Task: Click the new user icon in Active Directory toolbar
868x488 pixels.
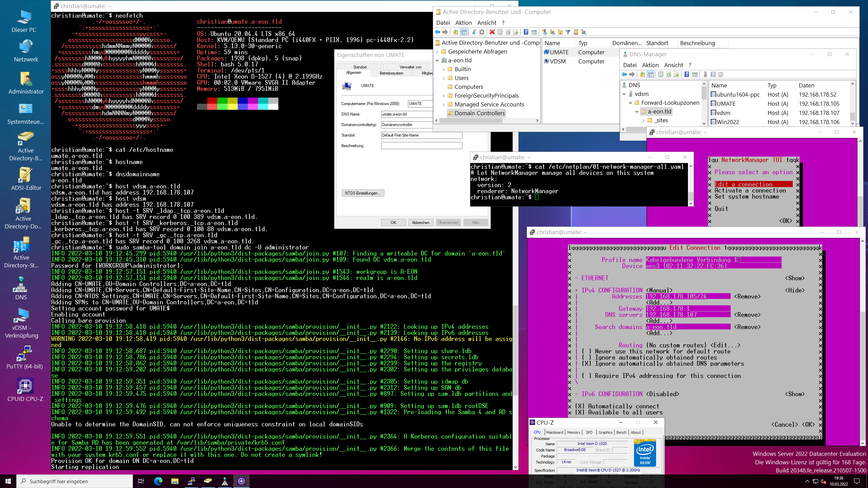Action: point(544,32)
